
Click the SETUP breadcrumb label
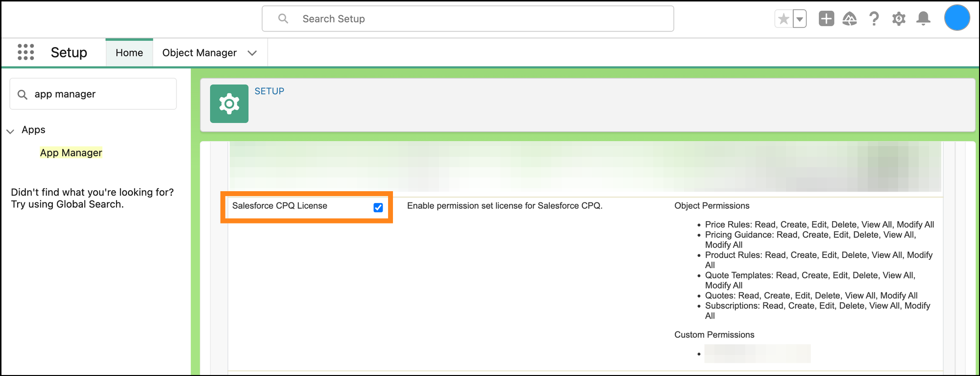coord(269,91)
